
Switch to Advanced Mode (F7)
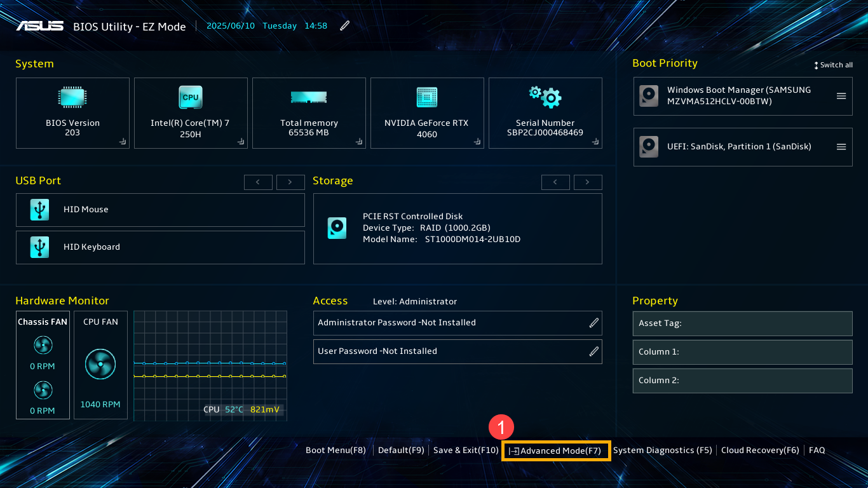coord(556,451)
